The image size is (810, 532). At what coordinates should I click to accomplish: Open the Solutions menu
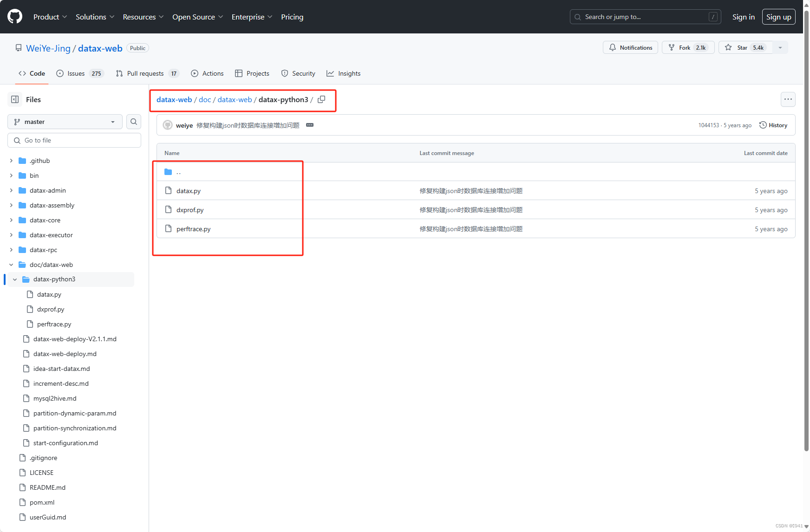95,17
